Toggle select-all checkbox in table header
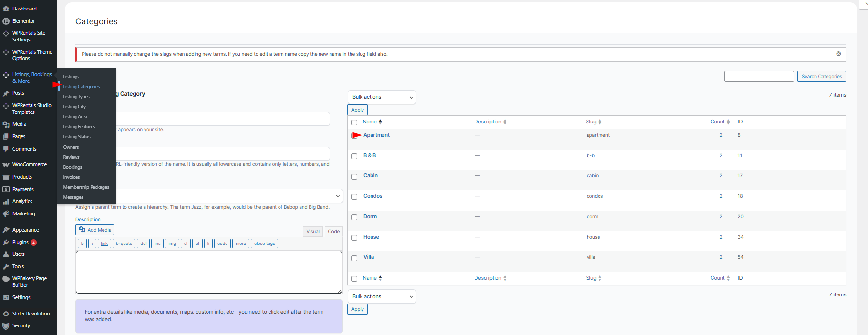This screenshot has height=335, width=868. [x=354, y=122]
